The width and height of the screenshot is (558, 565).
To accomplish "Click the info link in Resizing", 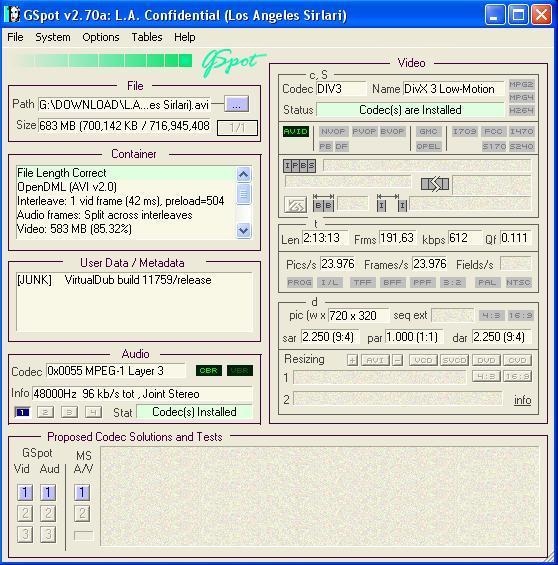I will coord(522,400).
